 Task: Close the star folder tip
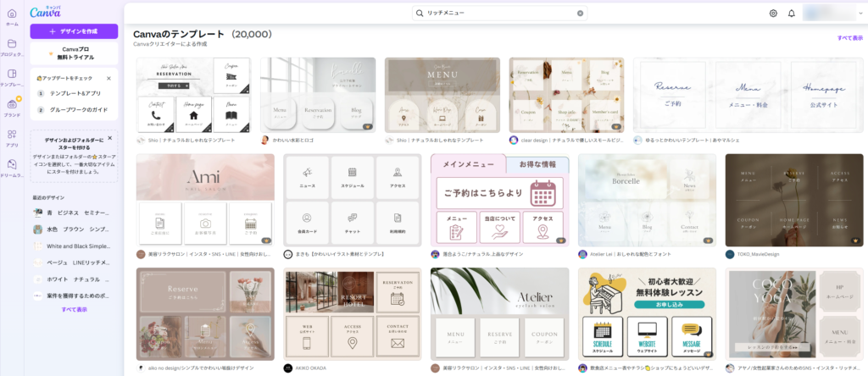(110, 138)
